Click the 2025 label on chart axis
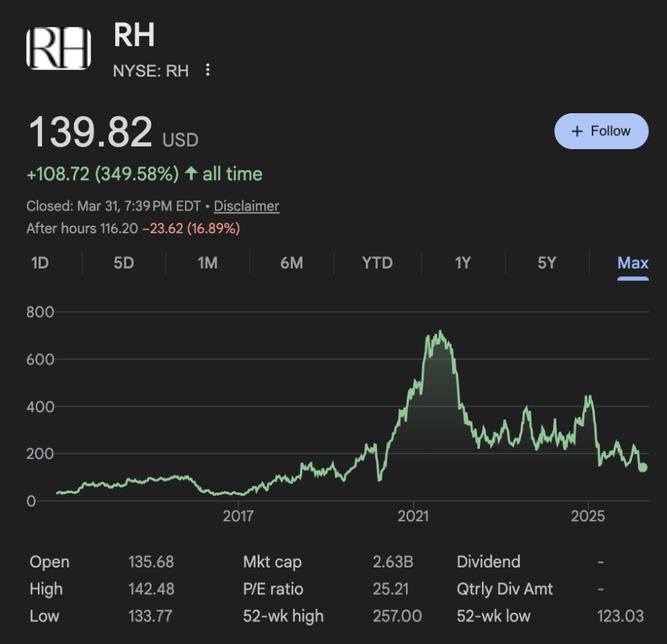This screenshot has height=644, width=667. point(588,516)
